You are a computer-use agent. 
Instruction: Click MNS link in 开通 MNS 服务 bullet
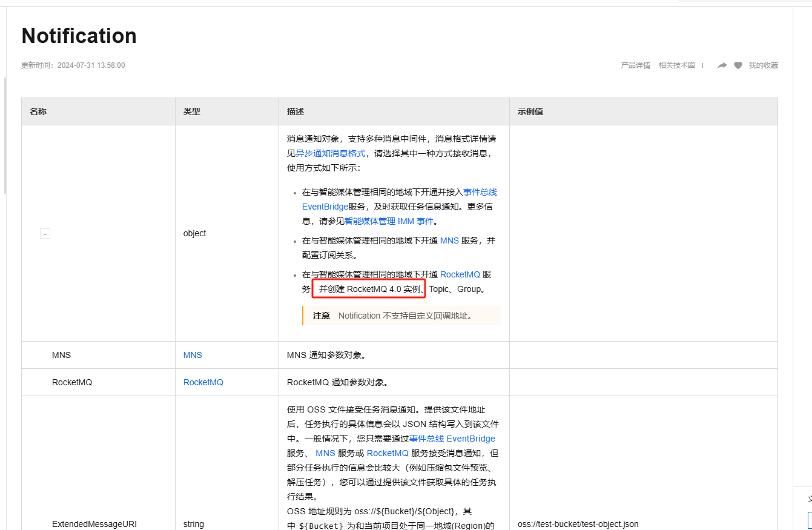[x=449, y=240]
